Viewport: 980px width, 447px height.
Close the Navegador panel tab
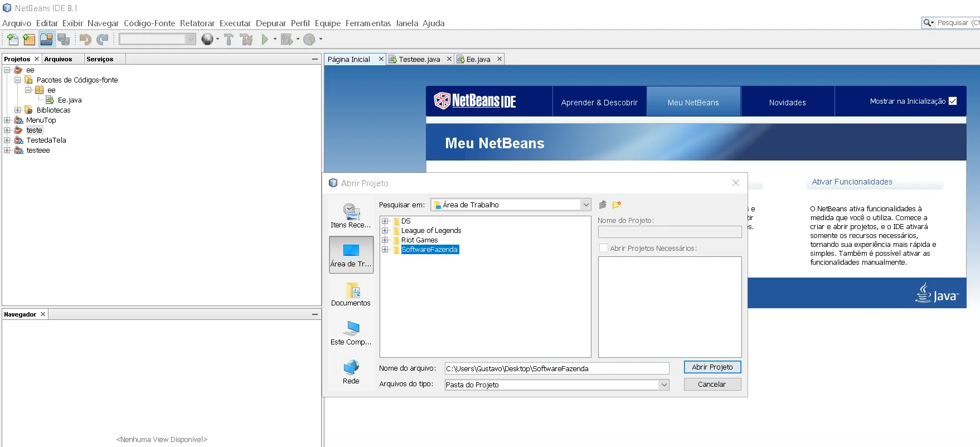point(43,314)
